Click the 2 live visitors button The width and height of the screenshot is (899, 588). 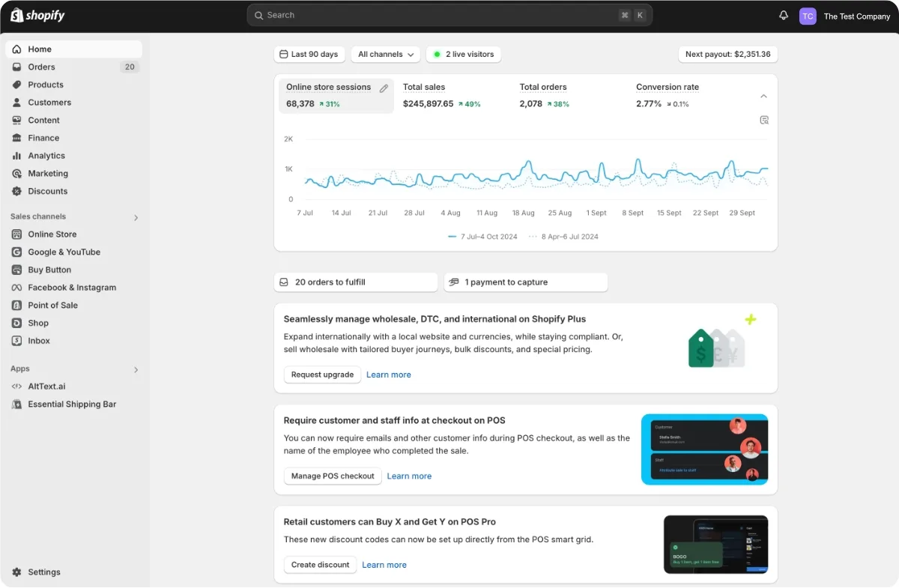(464, 54)
